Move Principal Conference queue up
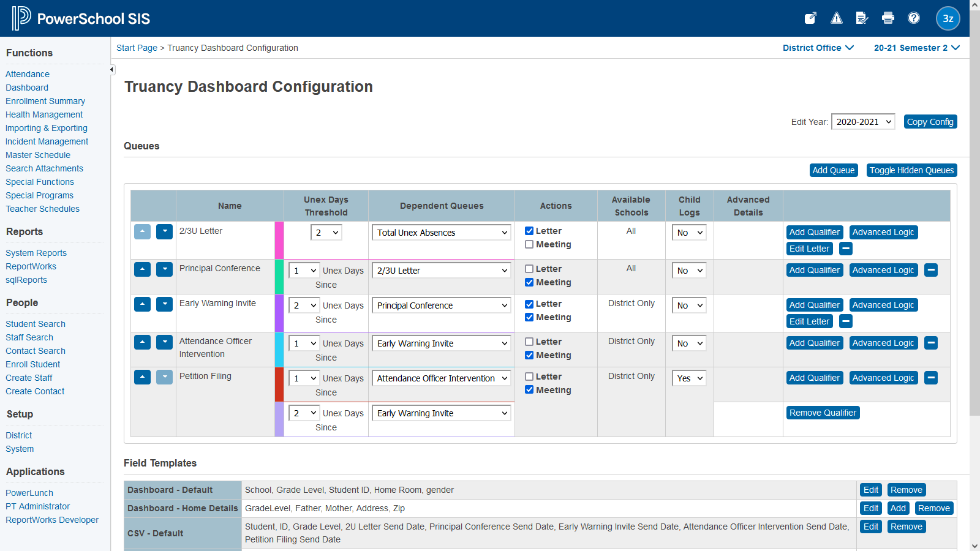Screen dimensions: 980x551 click(142, 269)
